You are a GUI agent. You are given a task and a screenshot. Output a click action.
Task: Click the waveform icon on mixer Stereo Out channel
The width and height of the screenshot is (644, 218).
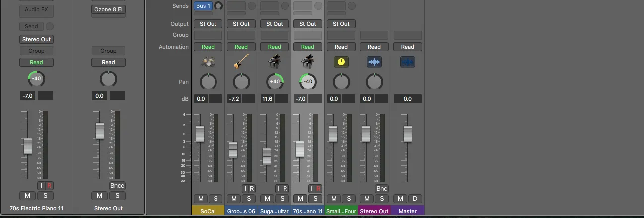pos(374,62)
